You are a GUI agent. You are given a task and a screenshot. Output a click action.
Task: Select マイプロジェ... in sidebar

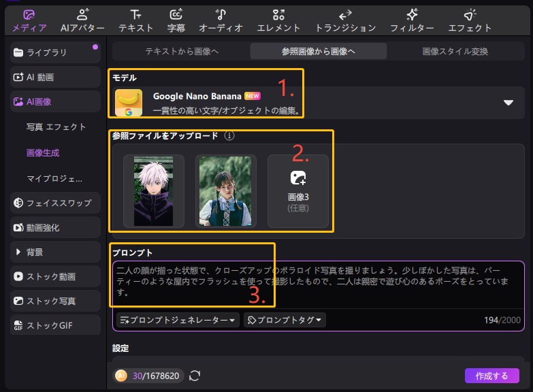point(54,178)
